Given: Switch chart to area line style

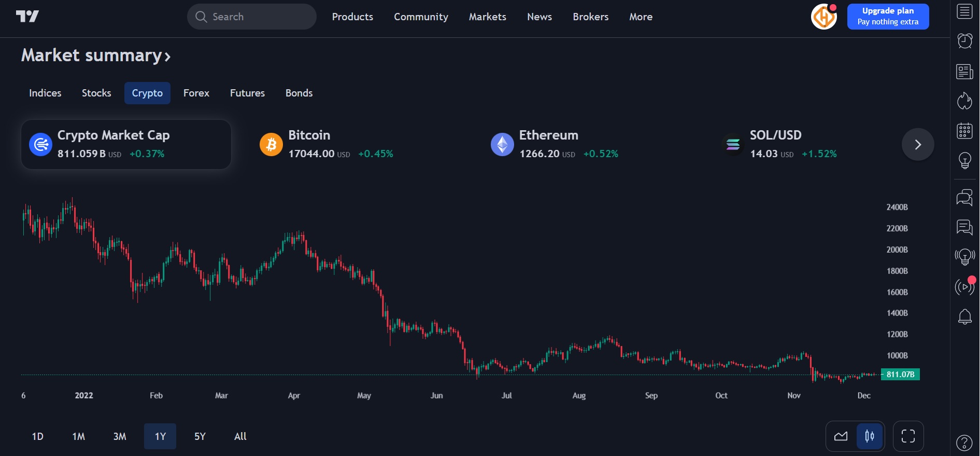Looking at the screenshot, I should 841,436.
